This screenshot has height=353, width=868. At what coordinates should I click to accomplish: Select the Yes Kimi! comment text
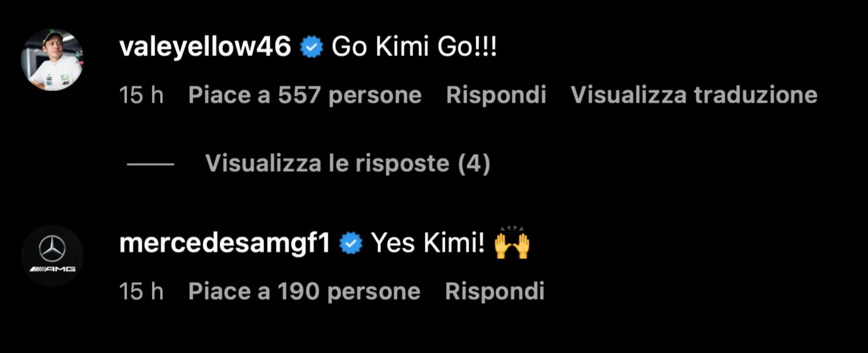click(x=427, y=242)
